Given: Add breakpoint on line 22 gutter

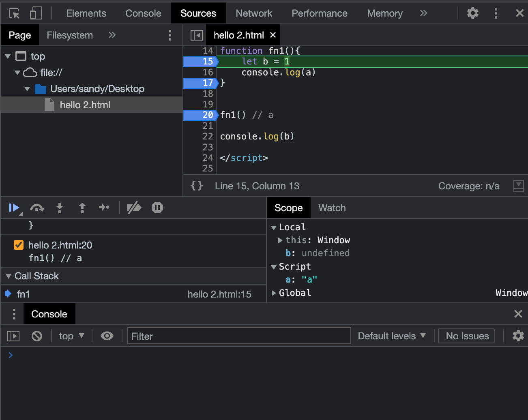Looking at the screenshot, I should pos(208,137).
